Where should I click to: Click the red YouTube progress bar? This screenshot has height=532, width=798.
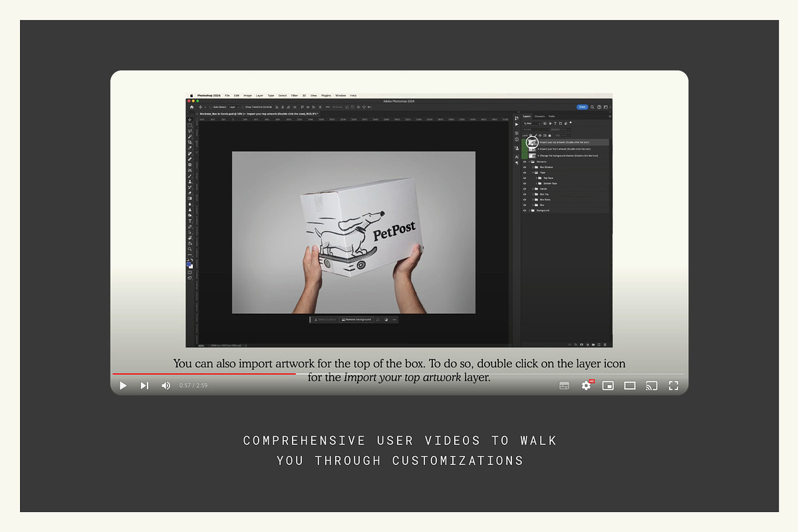(x=203, y=374)
